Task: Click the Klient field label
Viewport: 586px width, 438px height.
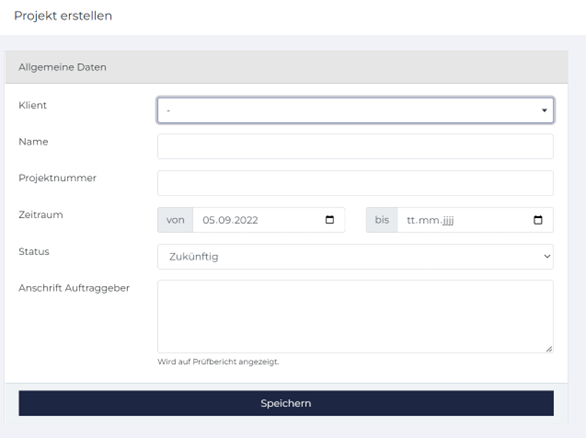Action: (x=33, y=105)
